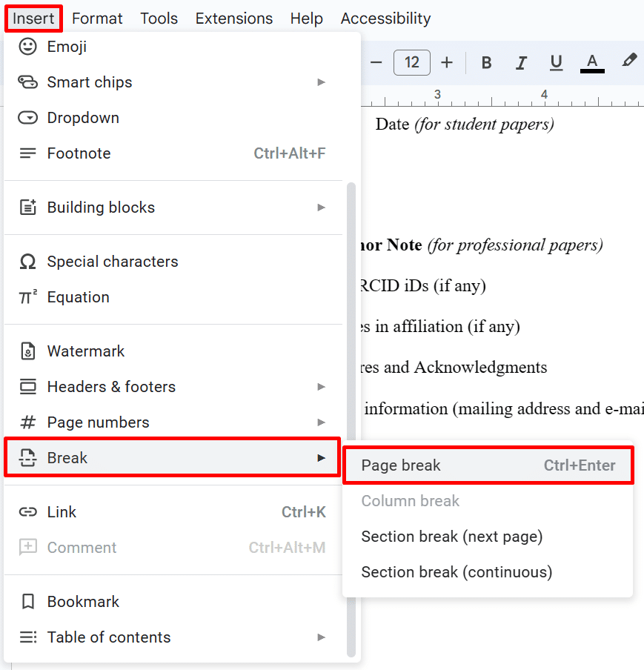The width and height of the screenshot is (644, 670).
Task: Toggle italic text formatting
Action: click(521, 63)
